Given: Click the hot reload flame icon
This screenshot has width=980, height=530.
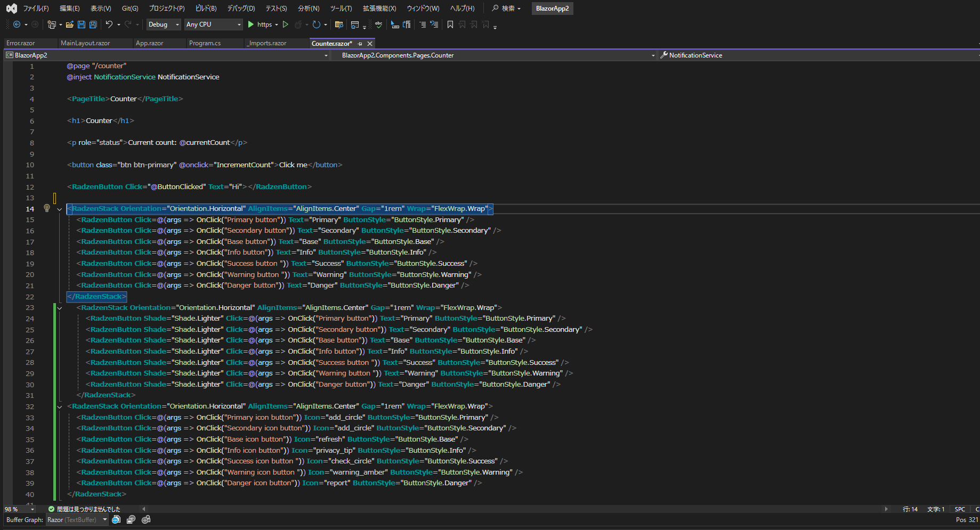Looking at the screenshot, I should pyautogui.click(x=298, y=25).
